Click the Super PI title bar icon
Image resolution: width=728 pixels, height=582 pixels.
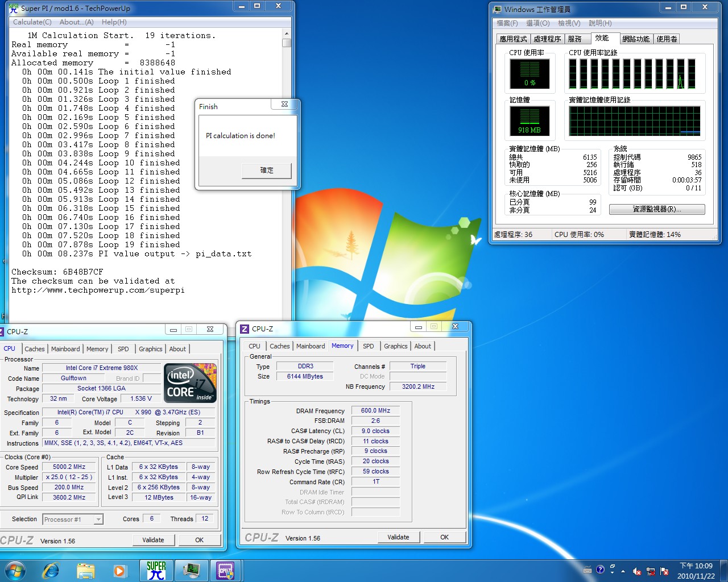tap(14, 8)
